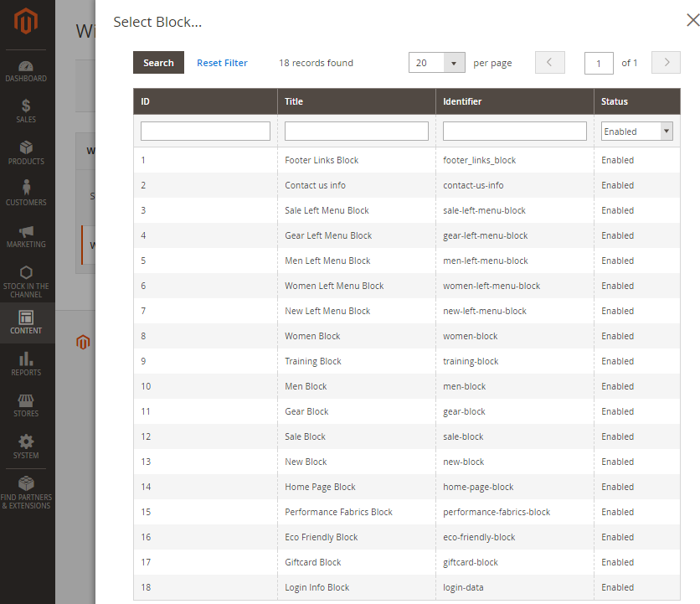Focus the Identifier filter input field

click(x=514, y=132)
